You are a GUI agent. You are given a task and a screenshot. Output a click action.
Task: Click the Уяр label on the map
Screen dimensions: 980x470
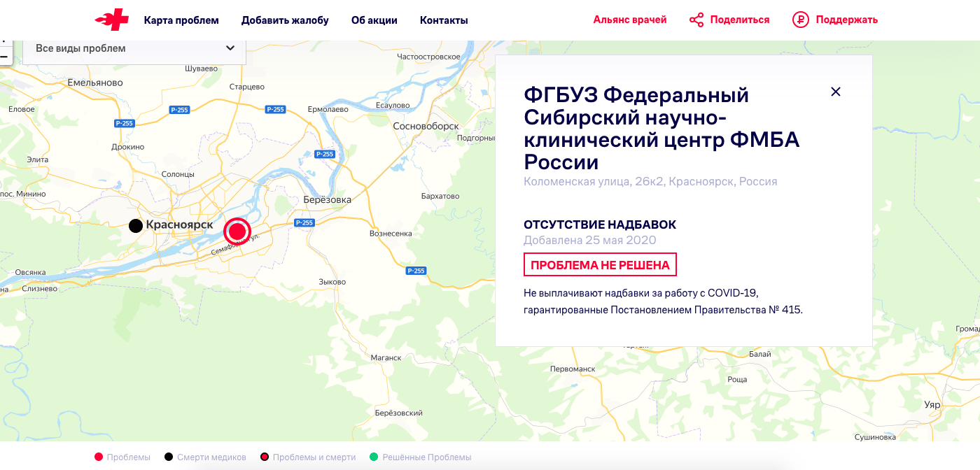click(x=932, y=405)
